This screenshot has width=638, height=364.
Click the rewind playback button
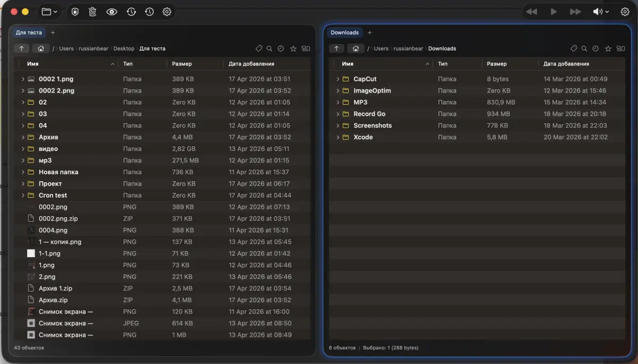click(531, 12)
